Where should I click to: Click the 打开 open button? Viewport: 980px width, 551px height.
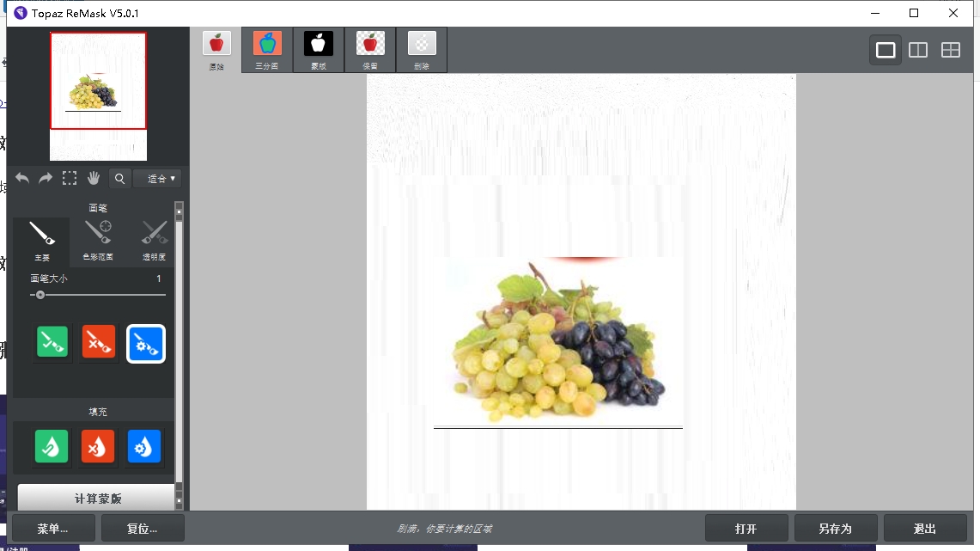tap(746, 529)
